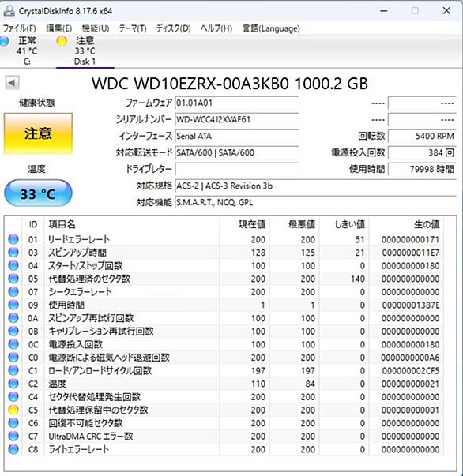Click the yellow caution icon for row C5
Viewport: 463px width, 476px height.
point(13,410)
